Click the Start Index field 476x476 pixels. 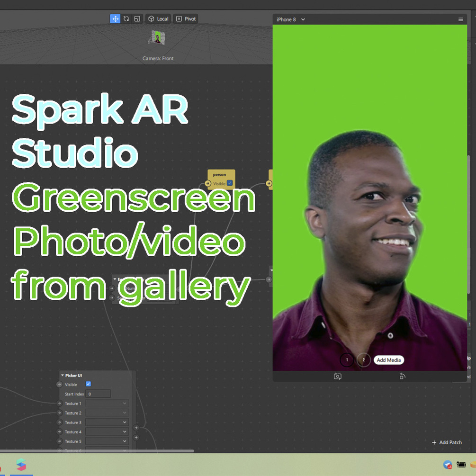click(98, 394)
